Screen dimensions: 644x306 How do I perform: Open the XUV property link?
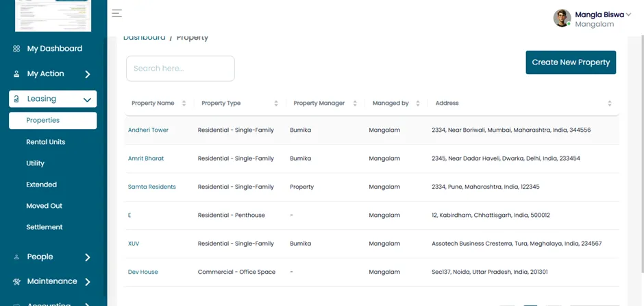pos(134,244)
